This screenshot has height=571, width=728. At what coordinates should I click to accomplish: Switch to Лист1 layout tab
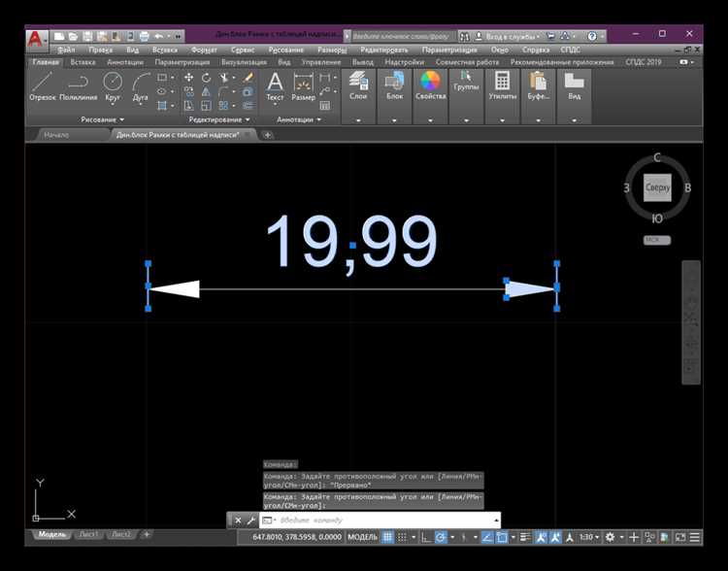point(88,535)
